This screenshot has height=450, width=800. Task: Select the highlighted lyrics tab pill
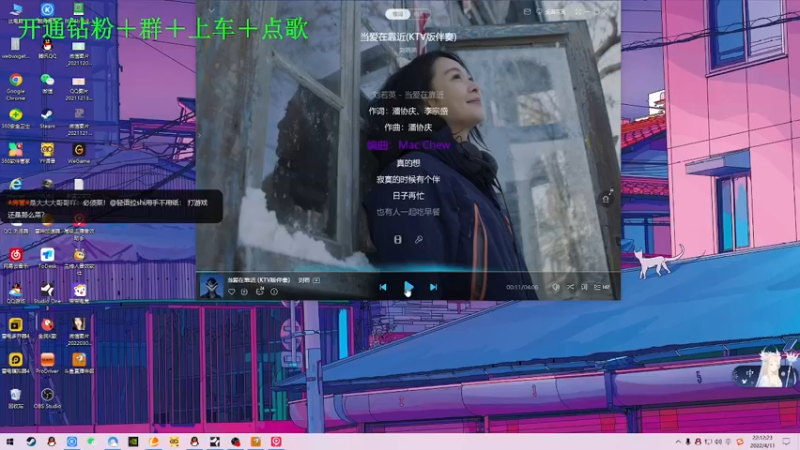(x=397, y=14)
